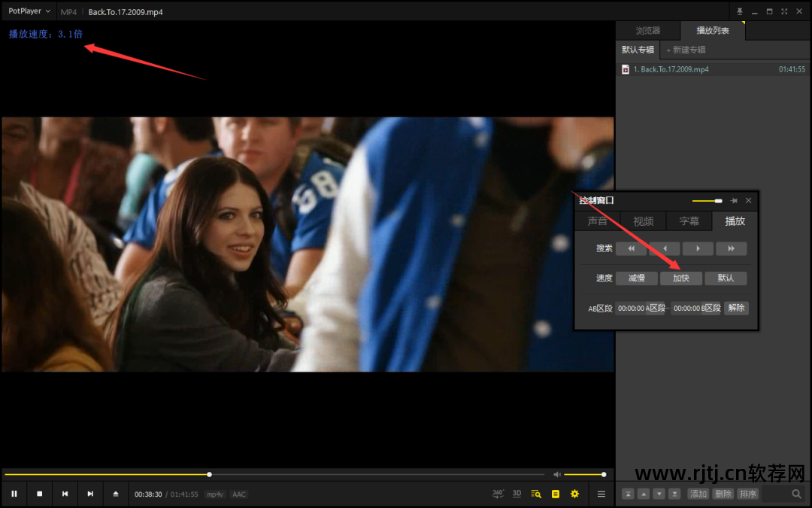Select the 播放 tab in the control window

click(x=735, y=221)
